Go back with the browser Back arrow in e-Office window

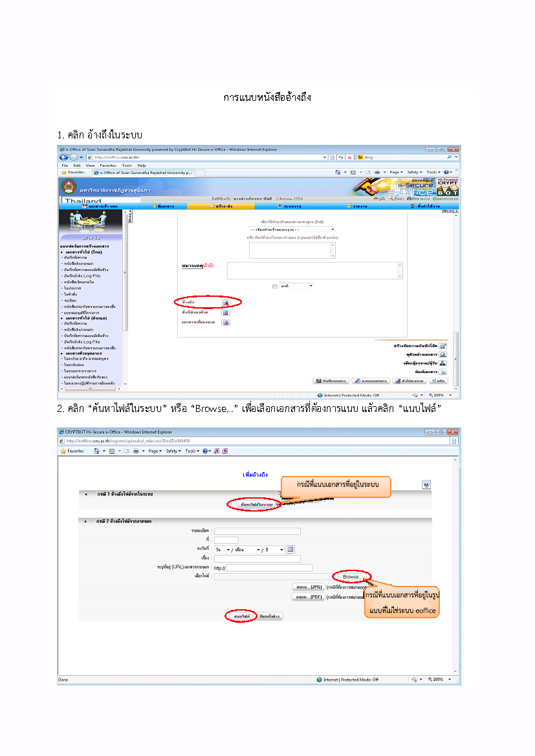(63, 157)
